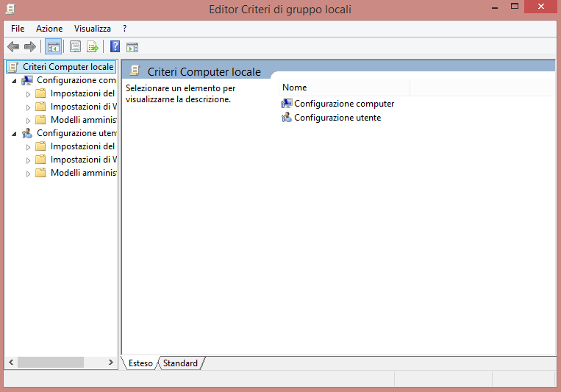The height and width of the screenshot is (392, 561).
Task: Switch to the Esteso tab
Action: click(x=140, y=363)
